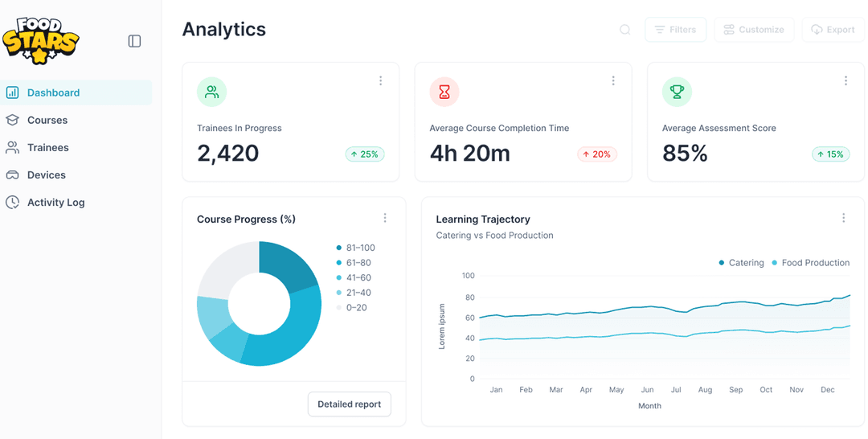Expand the Course Progress card menu

[385, 218]
